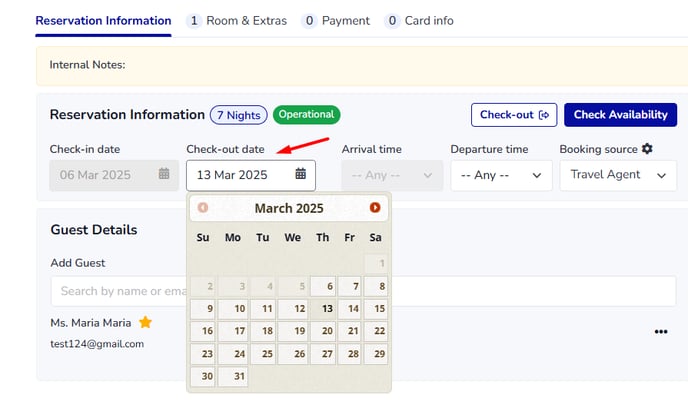Click the check-in date calendar icon
The image size is (688, 408).
[x=164, y=174]
